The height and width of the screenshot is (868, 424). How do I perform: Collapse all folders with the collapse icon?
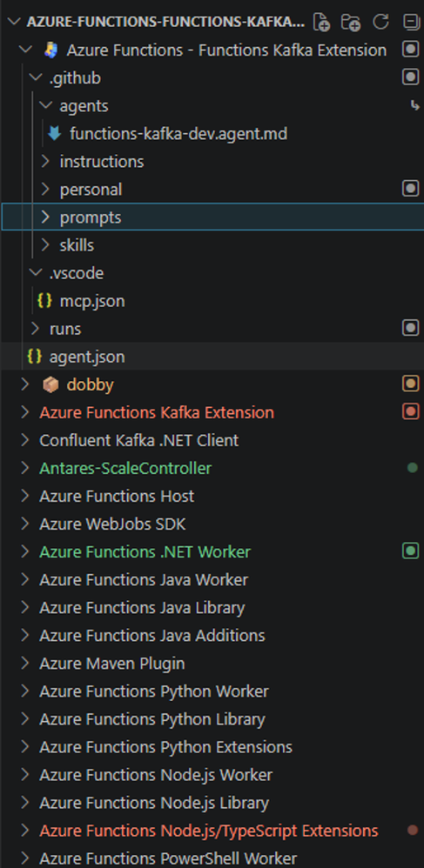point(411,22)
